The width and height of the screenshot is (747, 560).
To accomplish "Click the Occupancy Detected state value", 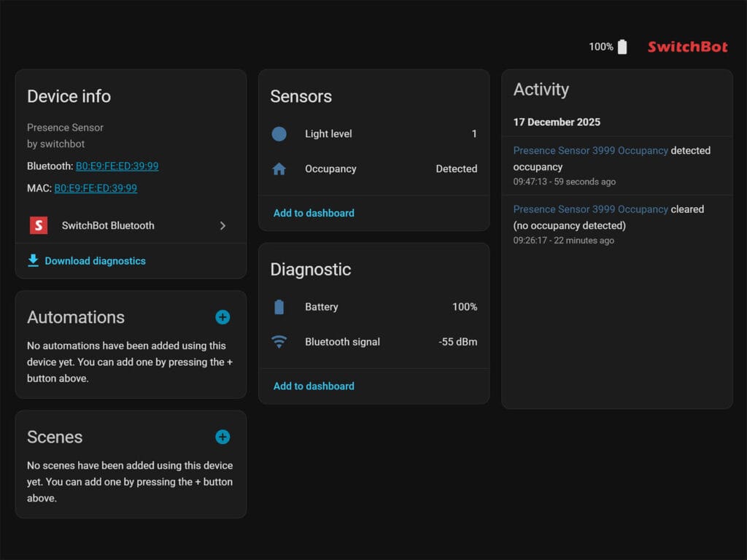I will (x=456, y=168).
